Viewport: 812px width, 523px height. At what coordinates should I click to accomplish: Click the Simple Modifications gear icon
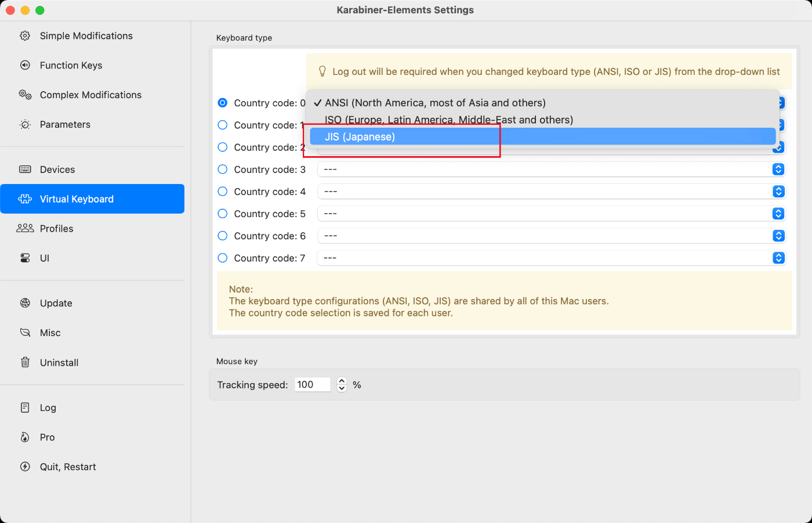(25, 36)
